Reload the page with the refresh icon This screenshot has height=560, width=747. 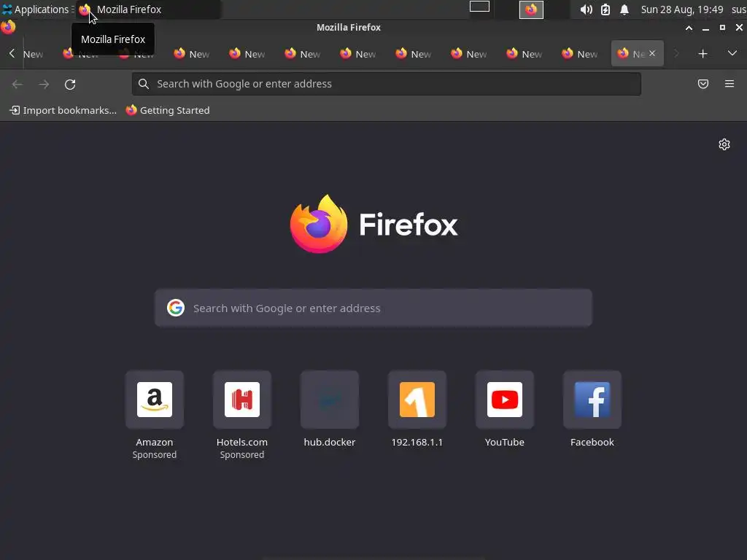tap(70, 85)
